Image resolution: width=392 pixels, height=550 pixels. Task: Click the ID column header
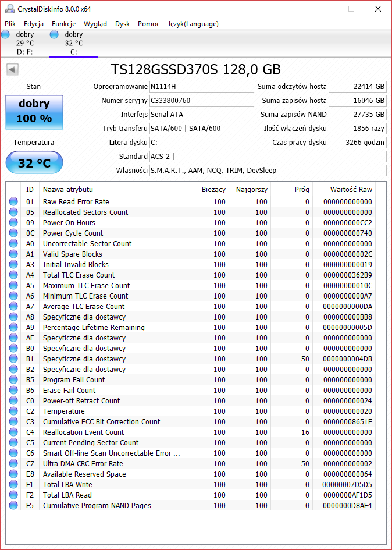pos(30,189)
